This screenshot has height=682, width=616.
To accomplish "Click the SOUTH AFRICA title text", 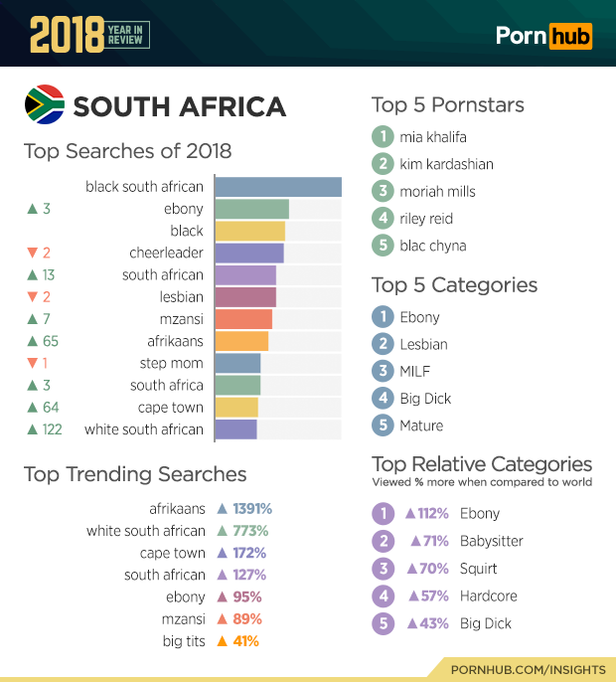I will click(x=180, y=106).
